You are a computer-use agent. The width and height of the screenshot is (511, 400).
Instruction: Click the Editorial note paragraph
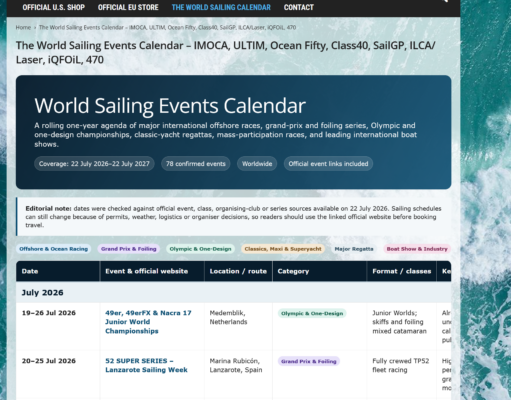[233, 217]
